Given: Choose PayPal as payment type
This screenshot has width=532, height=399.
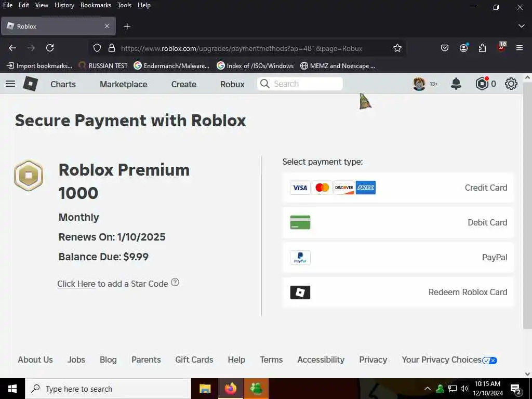Looking at the screenshot, I should (x=398, y=258).
